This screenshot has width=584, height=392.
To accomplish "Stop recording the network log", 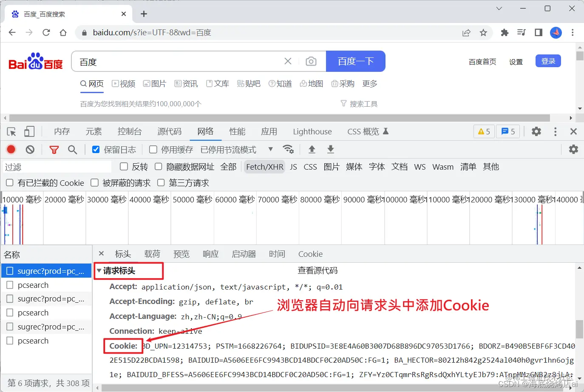I will 11,149.
